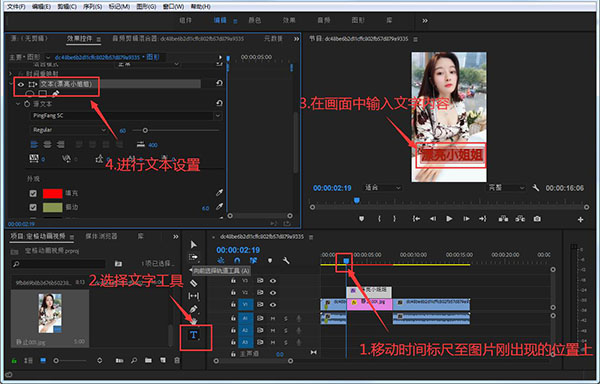This screenshot has width=600, height=384.
Task: Reset the source text property
Action: tap(219, 103)
